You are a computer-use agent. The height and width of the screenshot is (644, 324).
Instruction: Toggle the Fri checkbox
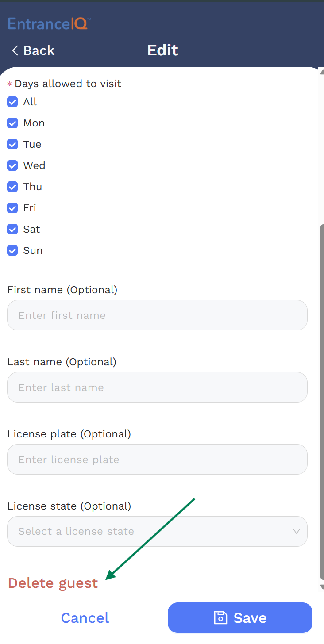click(x=12, y=208)
